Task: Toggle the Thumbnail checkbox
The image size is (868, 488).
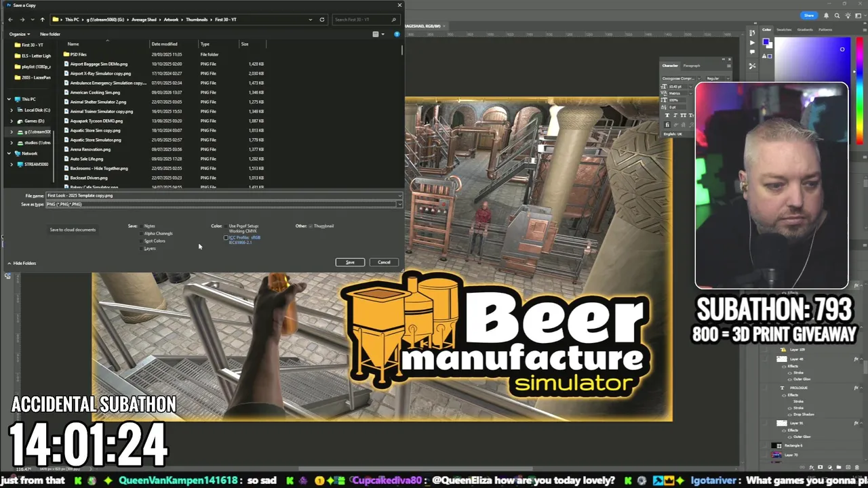Action: pyautogui.click(x=311, y=226)
